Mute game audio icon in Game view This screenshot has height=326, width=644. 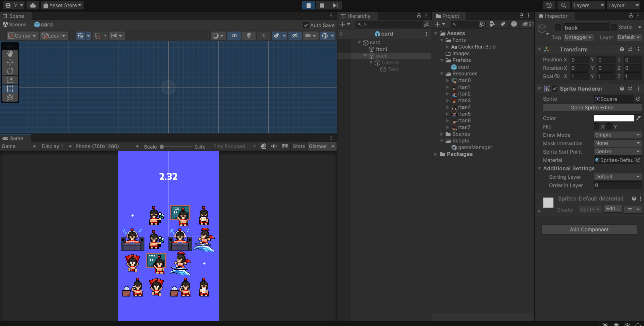point(274,146)
